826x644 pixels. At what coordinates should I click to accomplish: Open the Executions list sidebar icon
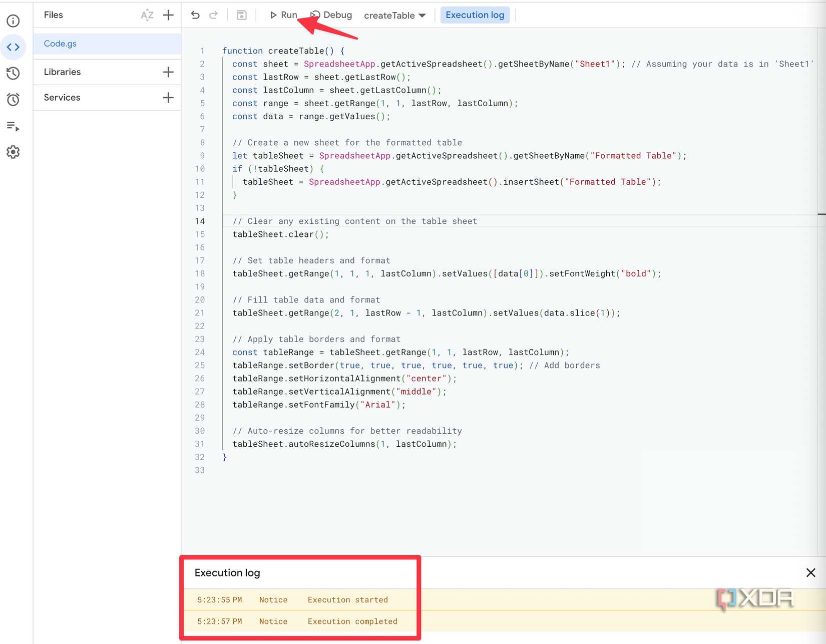[14, 127]
